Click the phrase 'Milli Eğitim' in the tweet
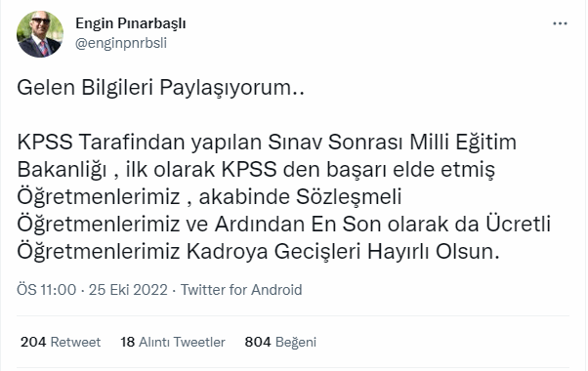 pyautogui.click(x=463, y=143)
